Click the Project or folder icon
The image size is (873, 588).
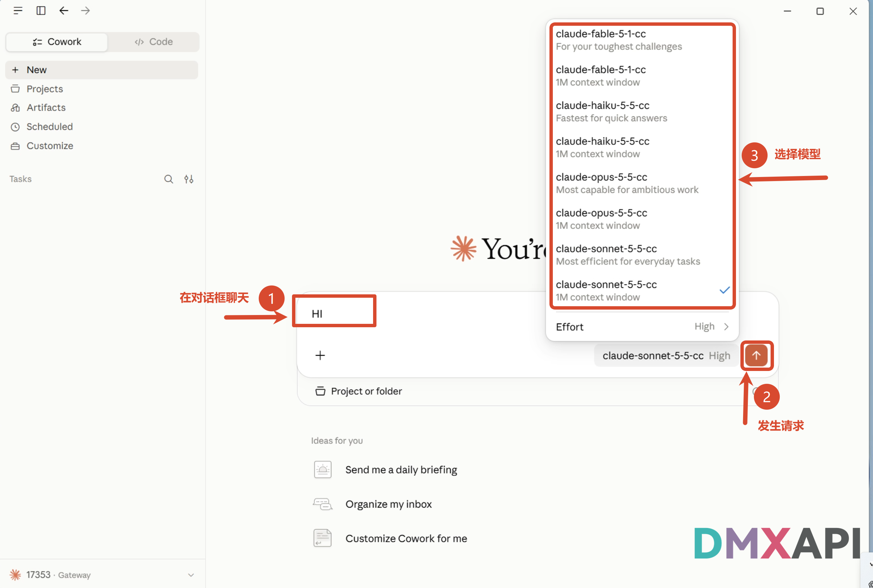coord(320,391)
